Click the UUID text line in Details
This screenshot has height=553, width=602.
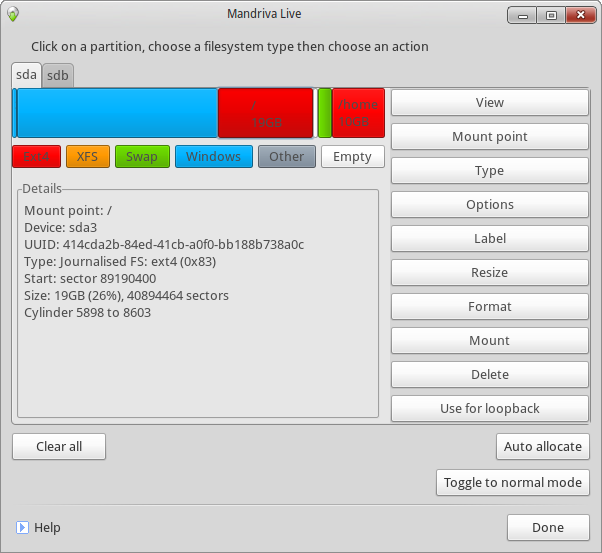point(164,245)
